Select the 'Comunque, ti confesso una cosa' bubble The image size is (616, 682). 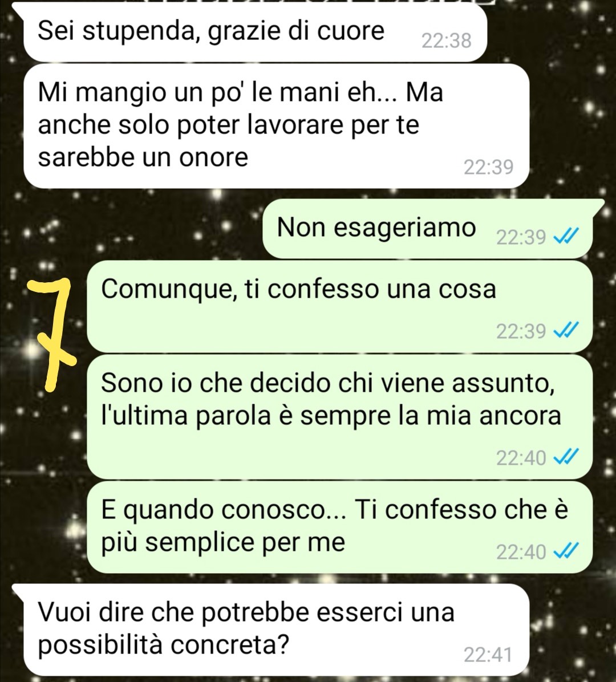[x=340, y=307]
